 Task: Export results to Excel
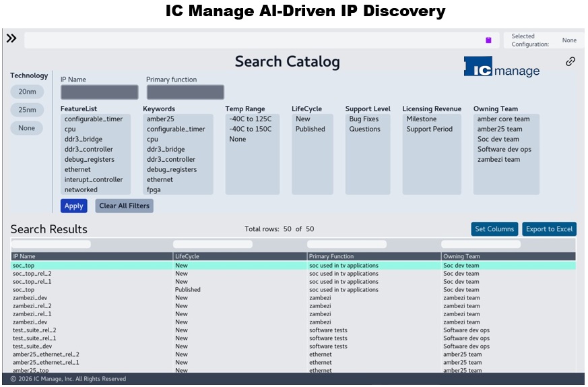tap(549, 229)
